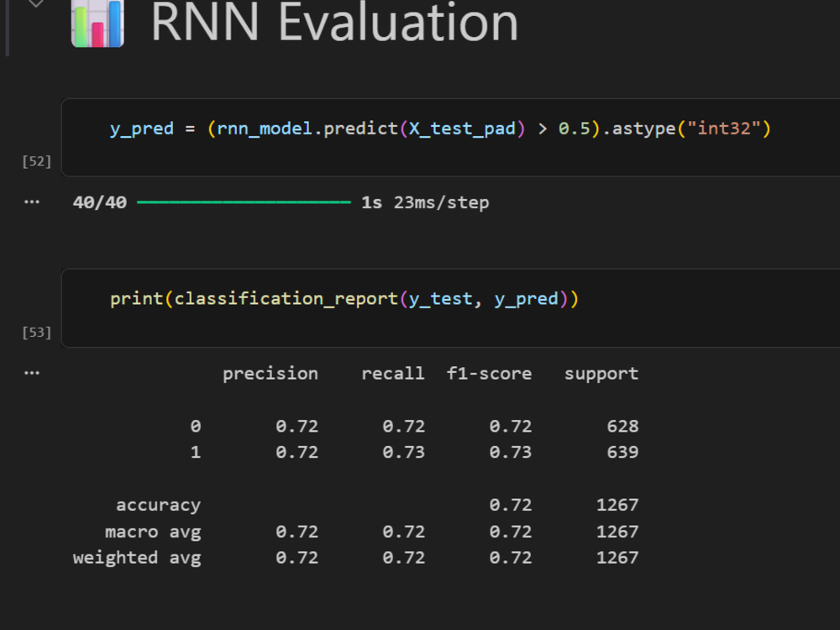Viewport: 840px width, 630px height.
Task: Select the f1-score column header
Action: (x=489, y=374)
